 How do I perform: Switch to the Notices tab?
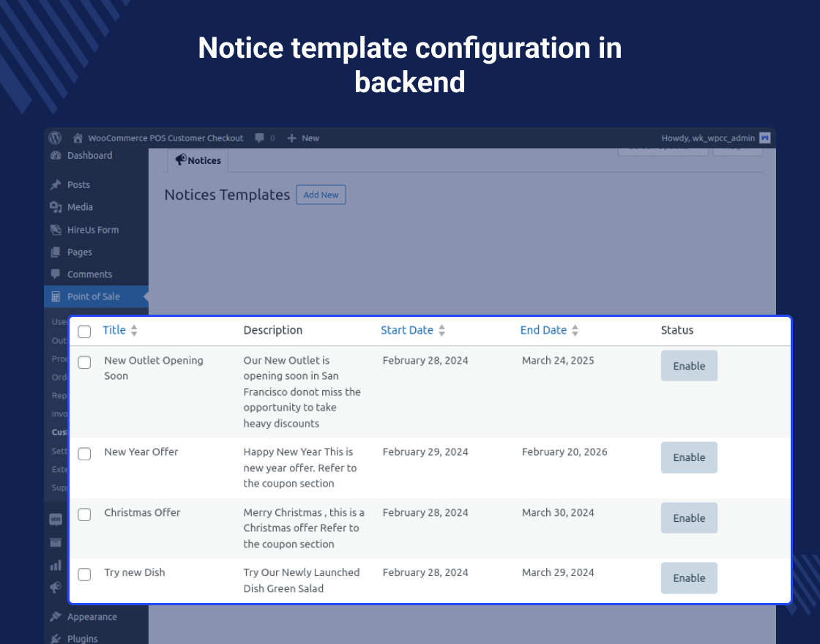[198, 160]
